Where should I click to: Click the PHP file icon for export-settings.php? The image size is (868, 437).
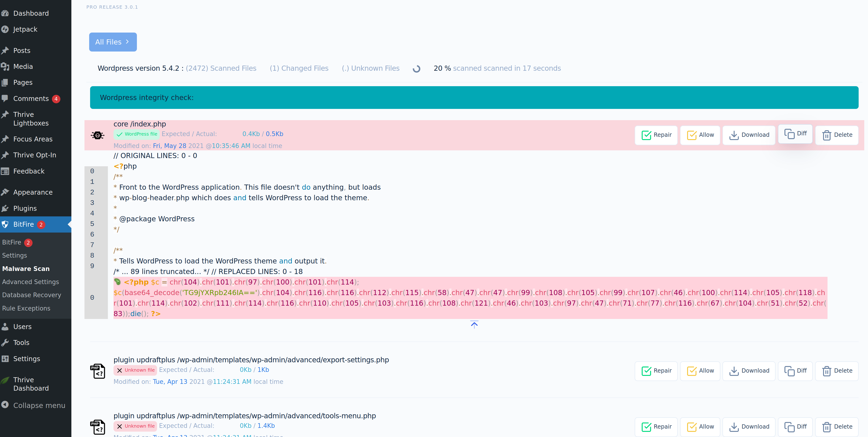(x=97, y=371)
